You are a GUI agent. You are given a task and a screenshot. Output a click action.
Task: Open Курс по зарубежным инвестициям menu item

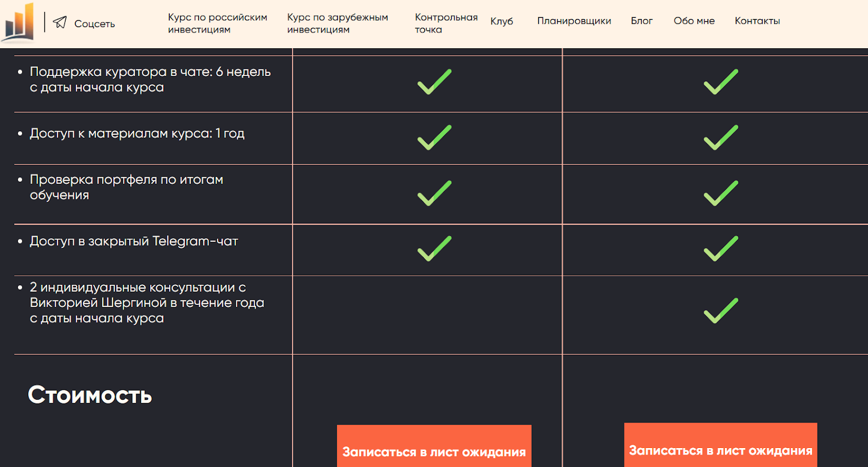click(x=337, y=23)
